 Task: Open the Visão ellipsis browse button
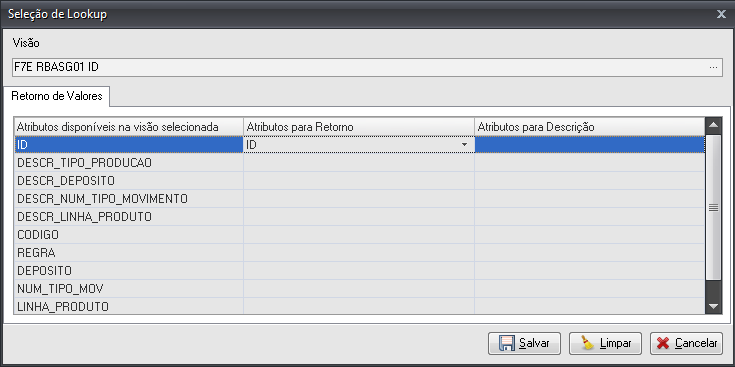713,67
